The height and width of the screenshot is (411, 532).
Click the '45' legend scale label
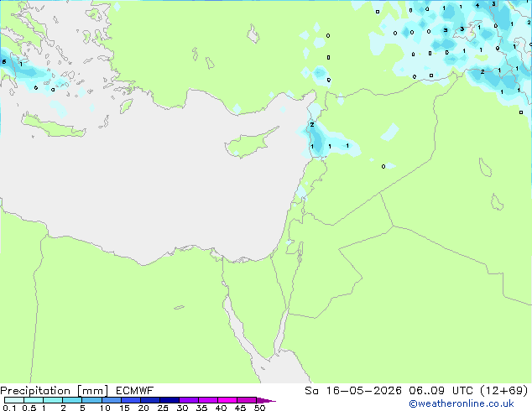point(240,408)
